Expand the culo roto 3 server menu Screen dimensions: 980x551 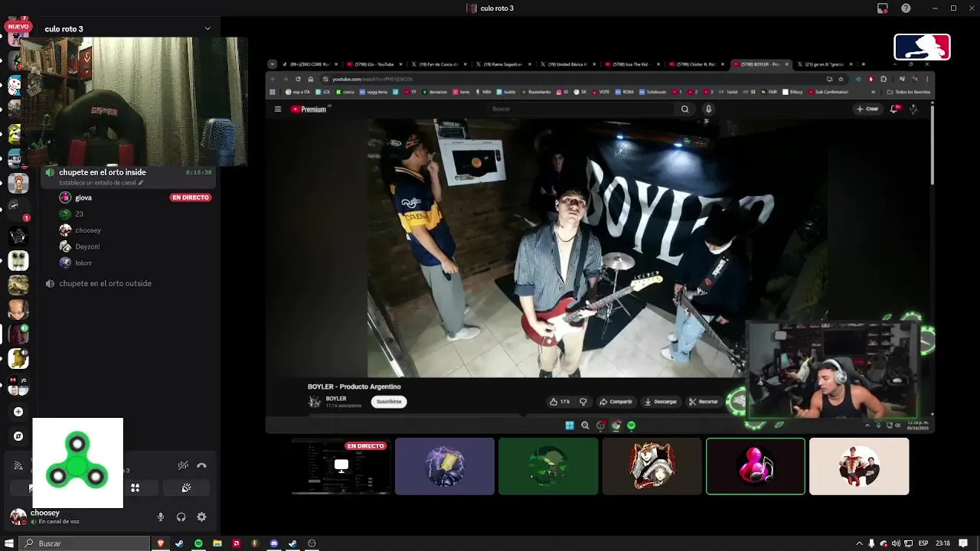coord(207,28)
